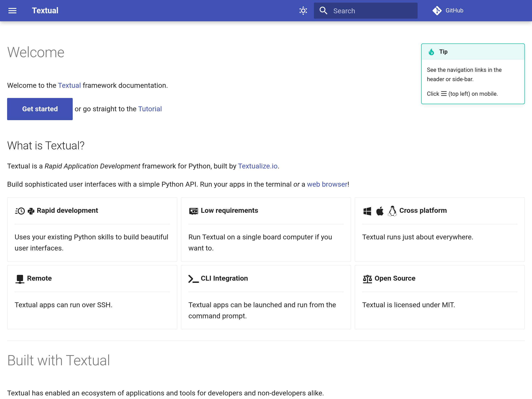
Task: Click the 'Remote' card title
Action: tap(39, 278)
